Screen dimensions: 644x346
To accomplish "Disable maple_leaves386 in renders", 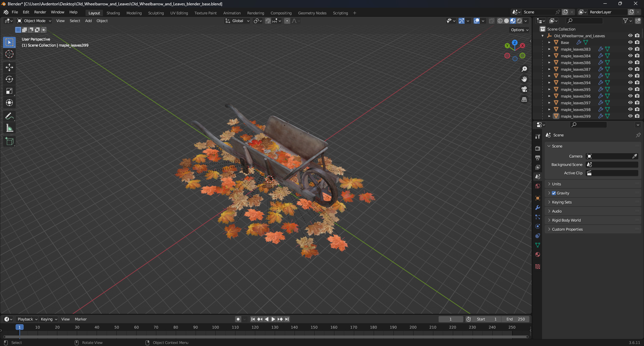I will coord(637,63).
